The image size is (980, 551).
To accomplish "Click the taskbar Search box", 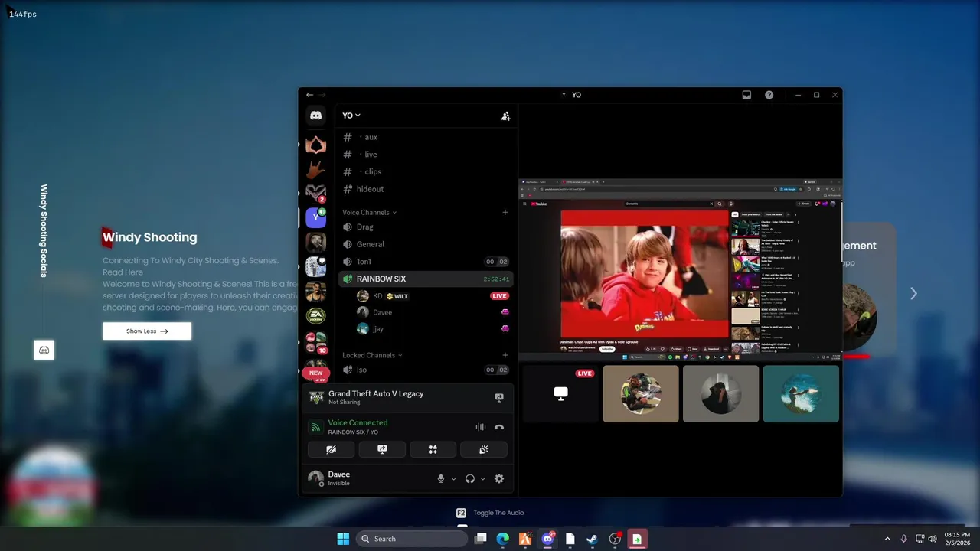I will point(412,539).
